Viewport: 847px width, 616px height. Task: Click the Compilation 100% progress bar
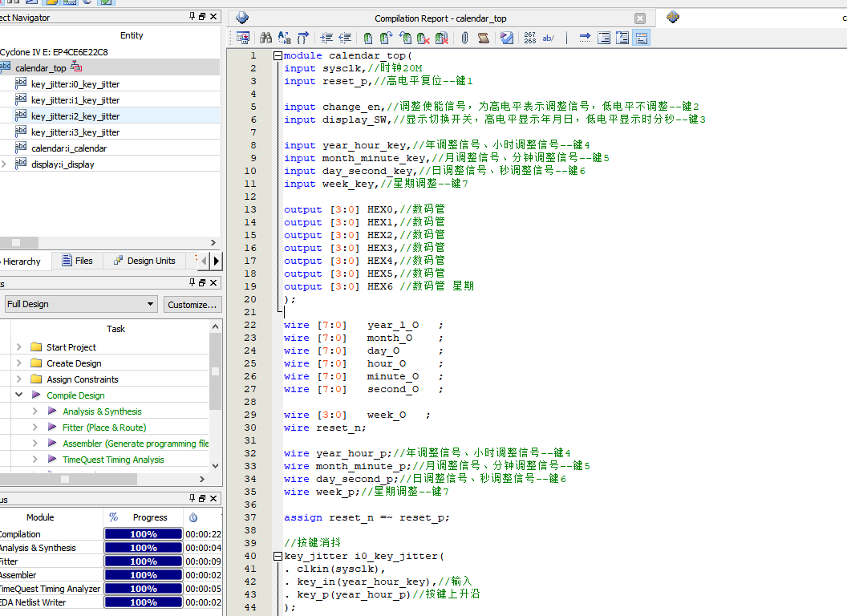pyautogui.click(x=143, y=534)
